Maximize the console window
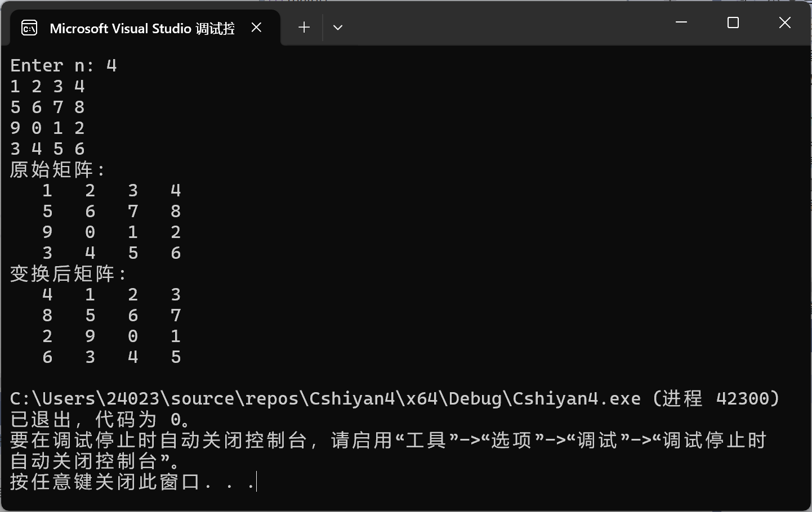This screenshot has width=812, height=512. click(733, 23)
